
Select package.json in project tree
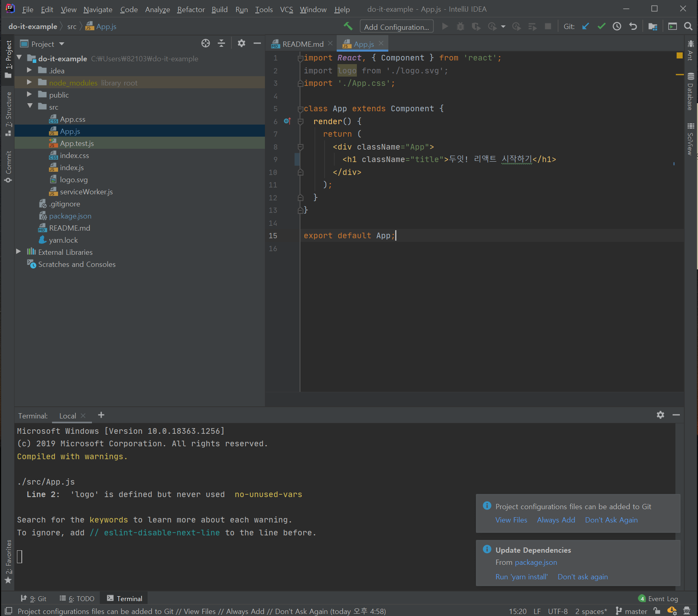tap(70, 216)
